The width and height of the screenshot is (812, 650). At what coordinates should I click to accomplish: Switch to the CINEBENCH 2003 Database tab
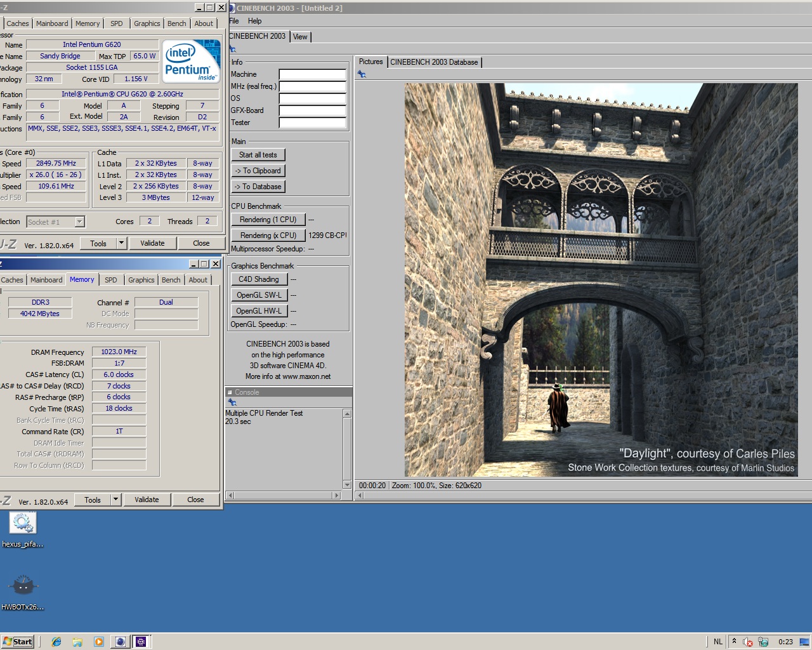tap(434, 62)
